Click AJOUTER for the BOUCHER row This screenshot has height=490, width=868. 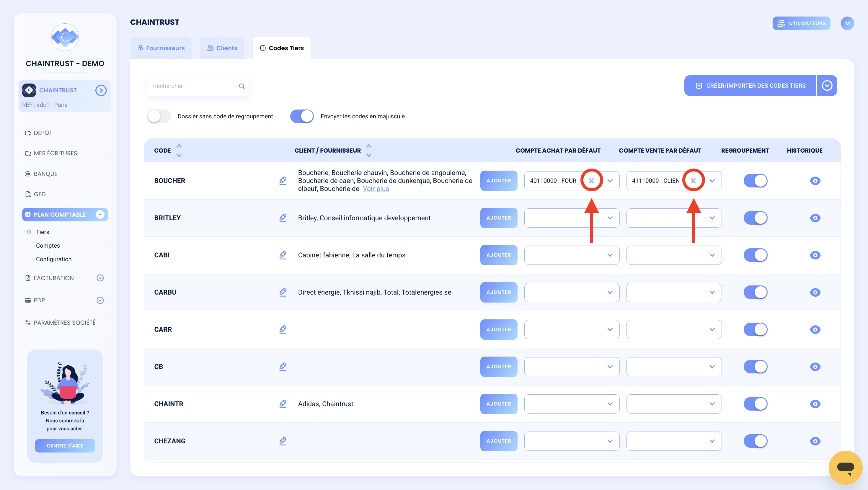pos(499,181)
